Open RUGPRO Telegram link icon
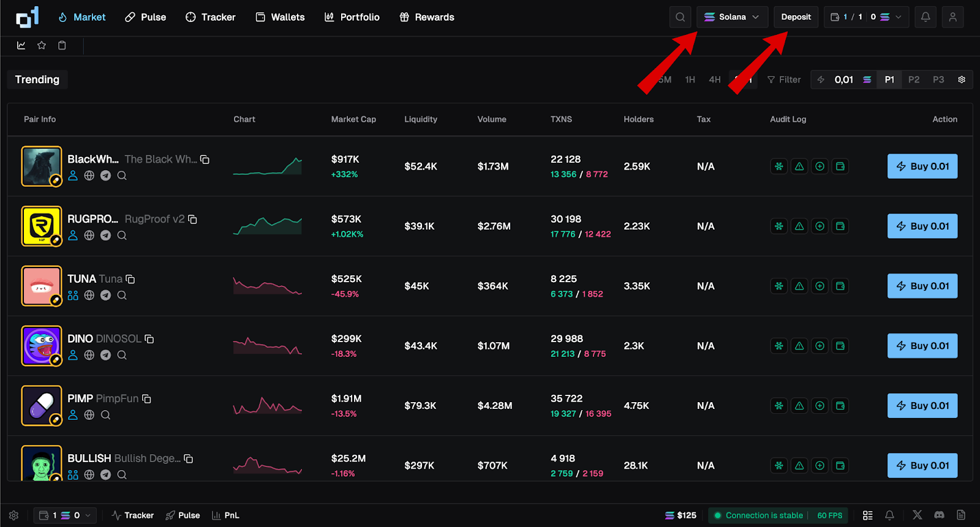This screenshot has height=527, width=980. click(x=105, y=236)
